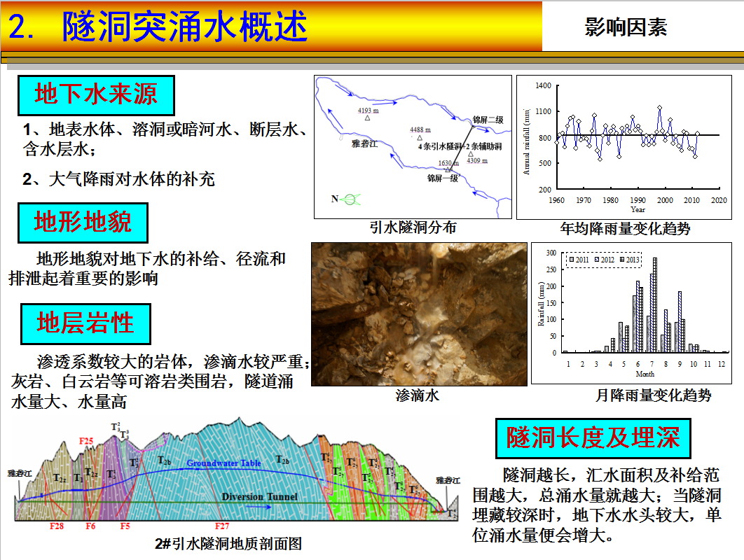Click the 2013 legend marker in the bar chart
744x560 pixels.
(x=622, y=260)
